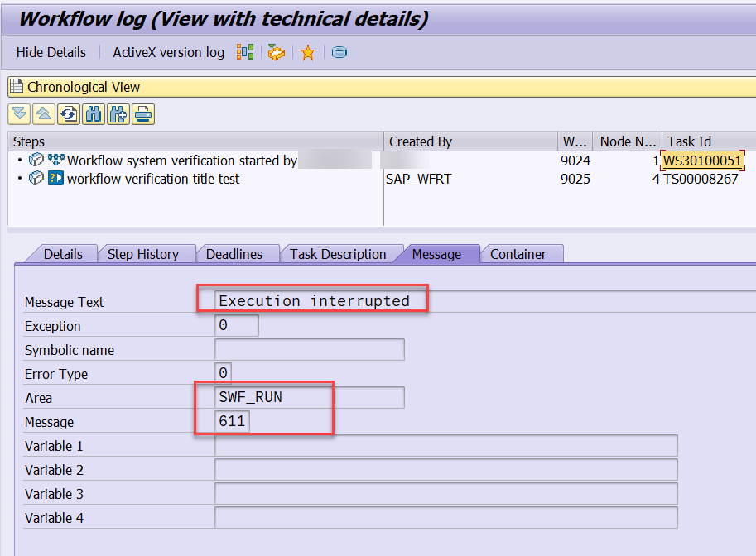Open the graphical workflow log icon
The width and height of the screenshot is (756, 556).
(x=245, y=52)
